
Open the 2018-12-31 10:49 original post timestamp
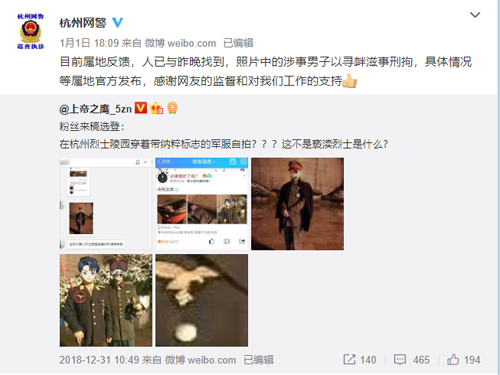click(99, 360)
